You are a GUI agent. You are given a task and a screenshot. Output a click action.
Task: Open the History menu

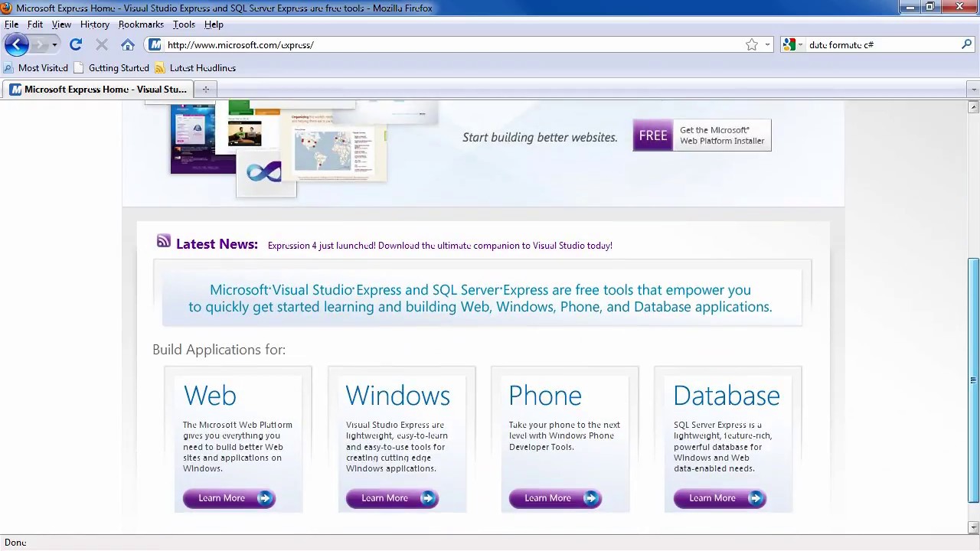[95, 24]
